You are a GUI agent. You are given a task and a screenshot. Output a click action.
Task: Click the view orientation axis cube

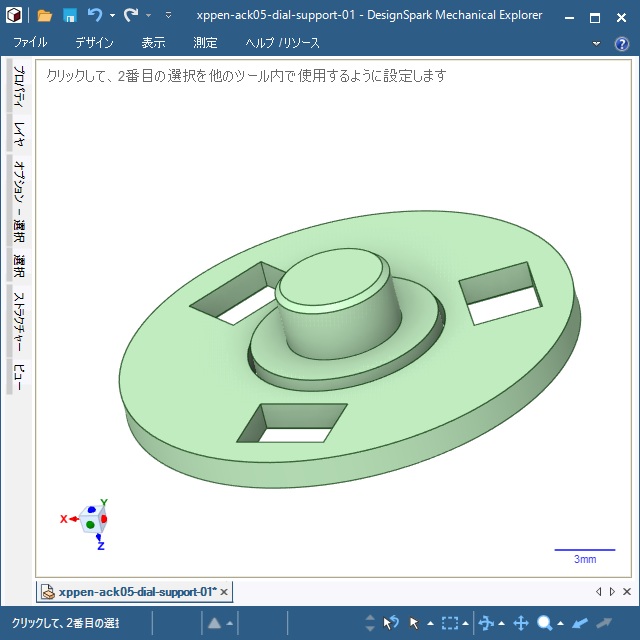coord(93,519)
